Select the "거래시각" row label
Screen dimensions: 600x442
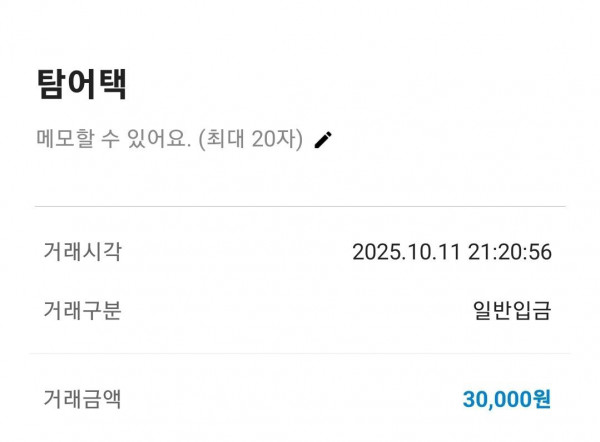click(x=82, y=251)
